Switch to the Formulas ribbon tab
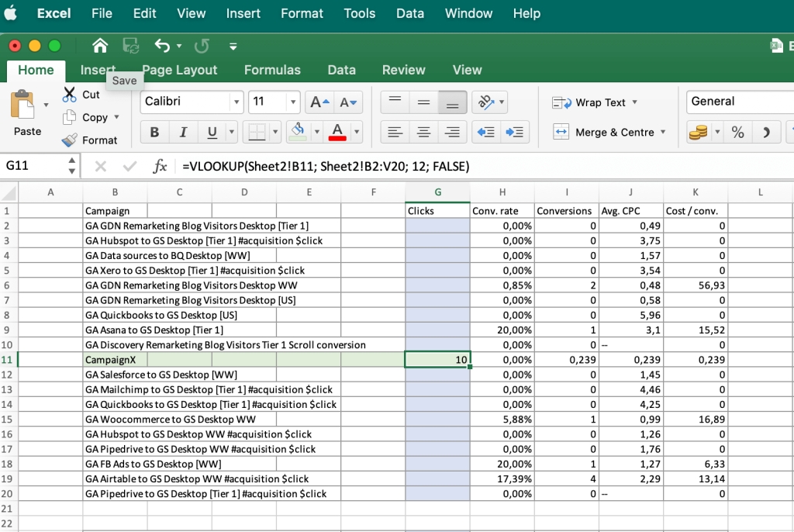794x532 pixels. (x=272, y=70)
